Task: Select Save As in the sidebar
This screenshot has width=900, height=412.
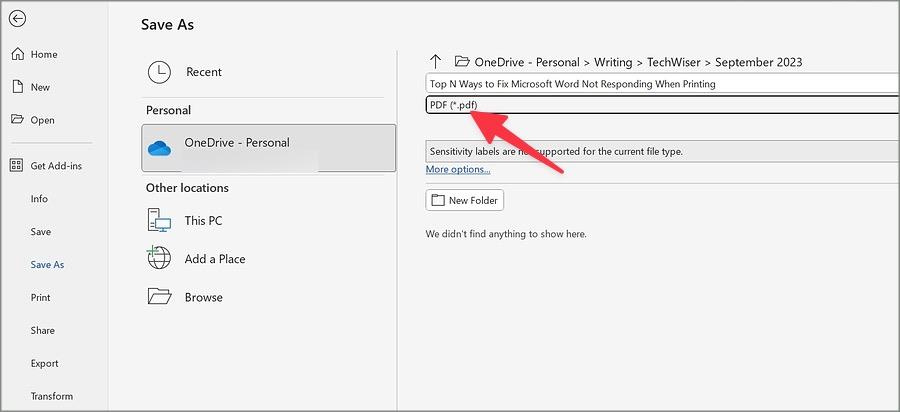Action: 47,265
